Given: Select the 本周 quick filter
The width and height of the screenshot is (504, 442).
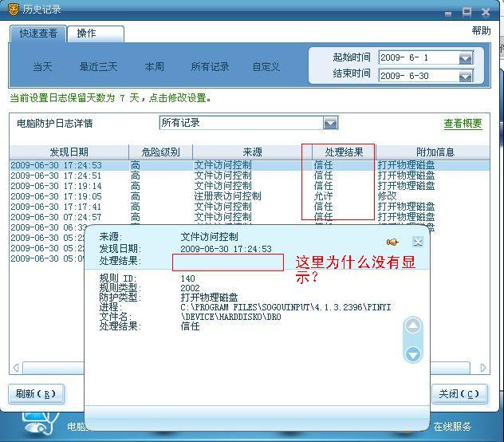Looking at the screenshot, I should 154,67.
